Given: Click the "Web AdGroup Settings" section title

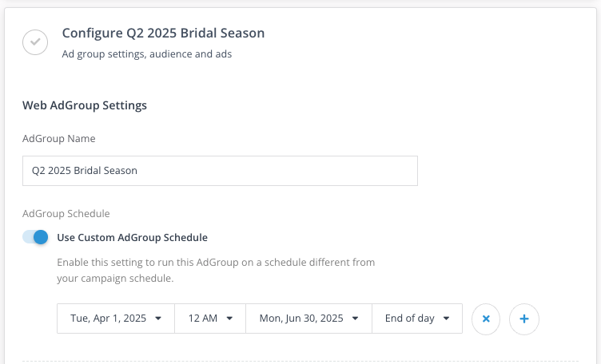Looking at the screenshot, I should pos(84,105).
